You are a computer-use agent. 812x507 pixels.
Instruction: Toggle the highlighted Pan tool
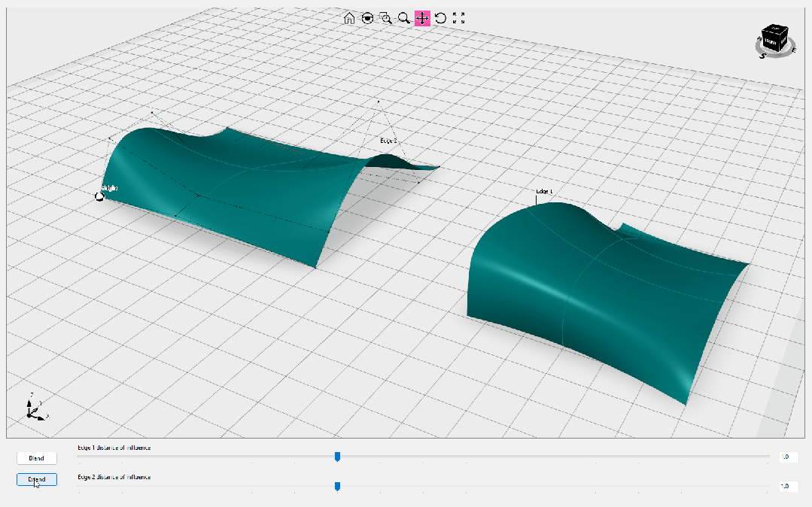coord(423,19)
